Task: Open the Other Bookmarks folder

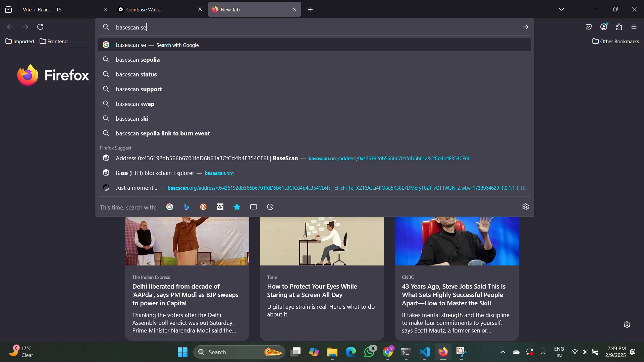Action: 616,41
